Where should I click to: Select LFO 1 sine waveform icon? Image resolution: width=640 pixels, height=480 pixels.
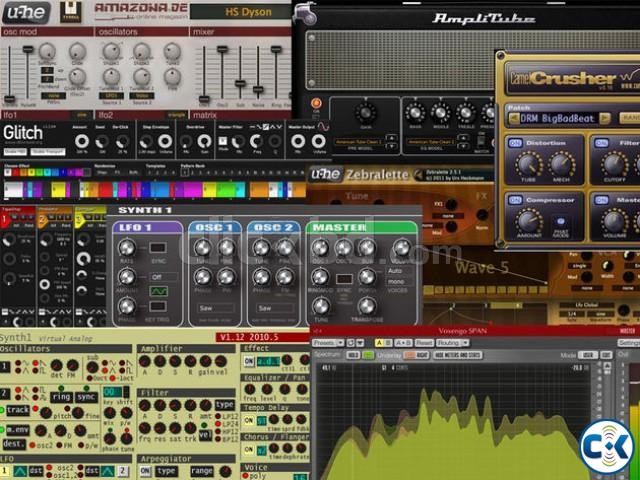(158, 291)
